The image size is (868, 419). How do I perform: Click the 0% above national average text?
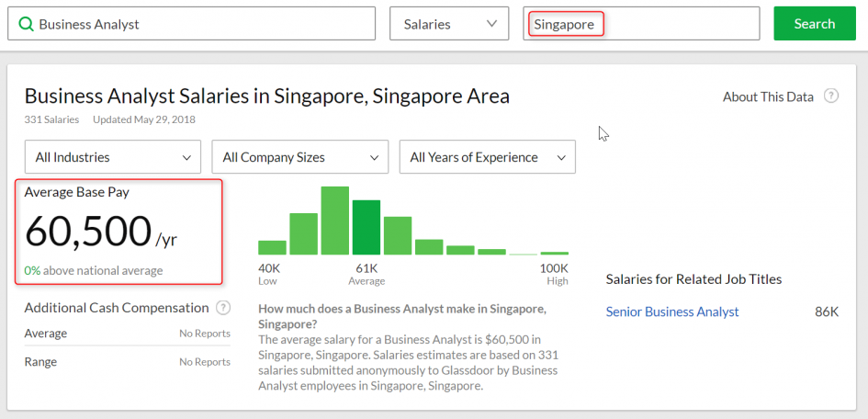click(94, 271)
